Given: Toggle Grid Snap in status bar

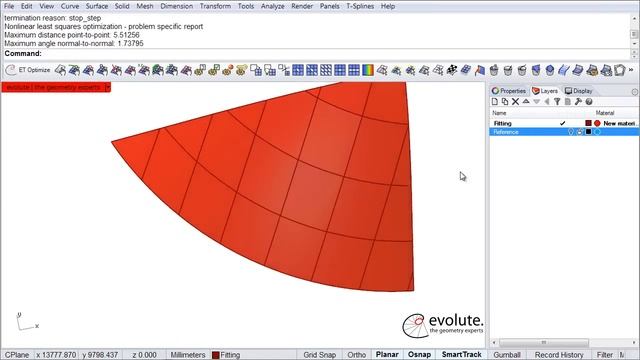Looking at the screenshot, I should click(x=319, y=355).
